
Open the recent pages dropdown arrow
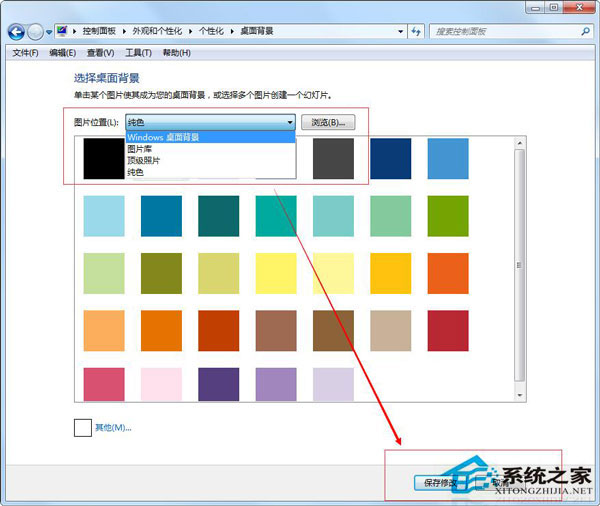[49, 32]
